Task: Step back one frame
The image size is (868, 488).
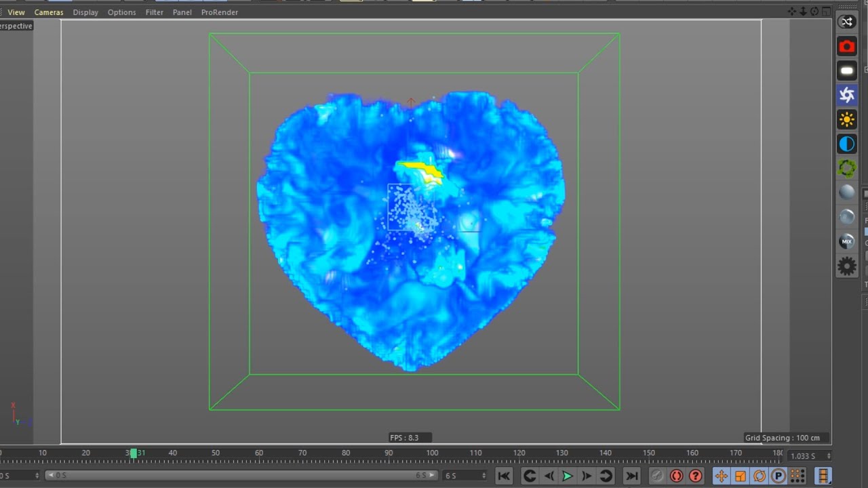Action: [549, 476]
